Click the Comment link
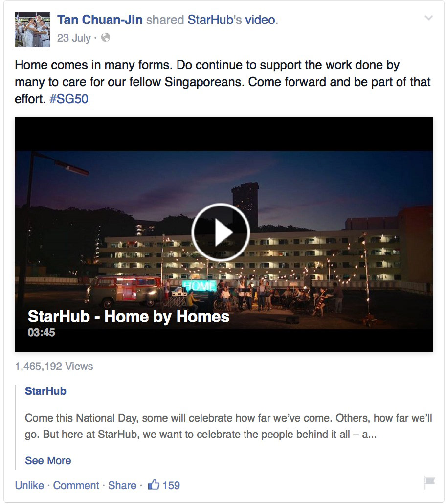 tap(76, 485)
